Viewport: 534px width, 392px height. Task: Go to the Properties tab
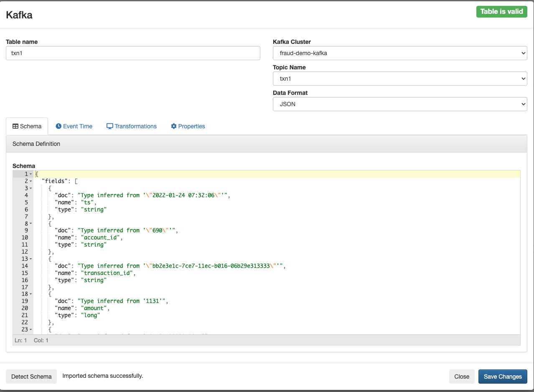(x=188, y=126)
